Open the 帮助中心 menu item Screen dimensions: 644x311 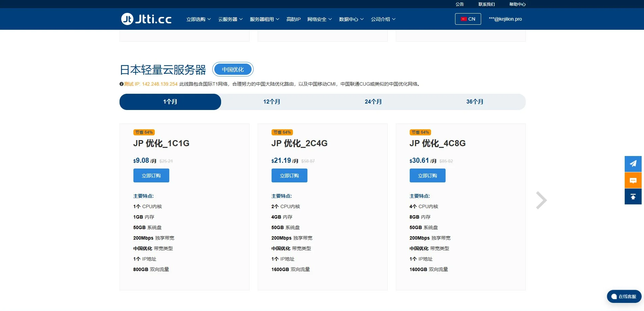pos(517,4)
